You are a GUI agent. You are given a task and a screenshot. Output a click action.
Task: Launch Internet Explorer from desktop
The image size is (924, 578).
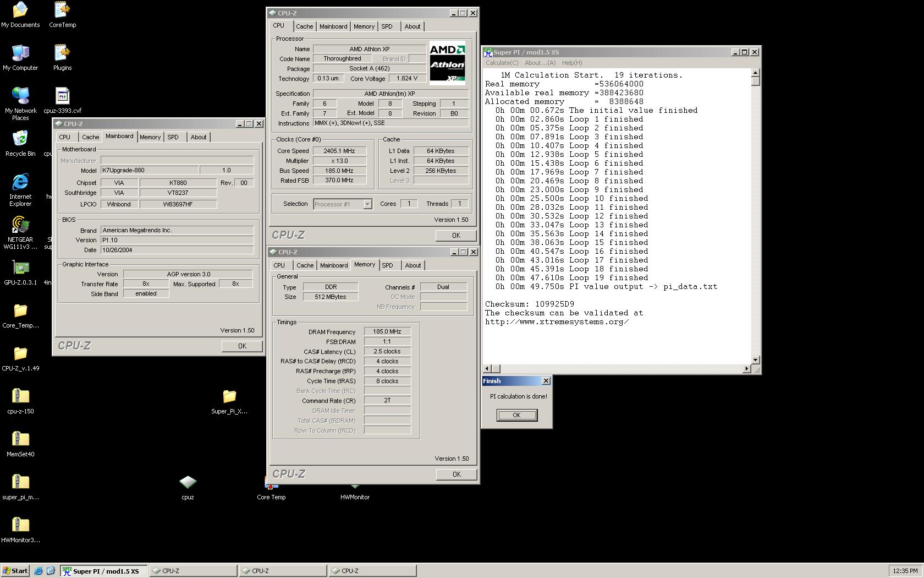[20, 189]
